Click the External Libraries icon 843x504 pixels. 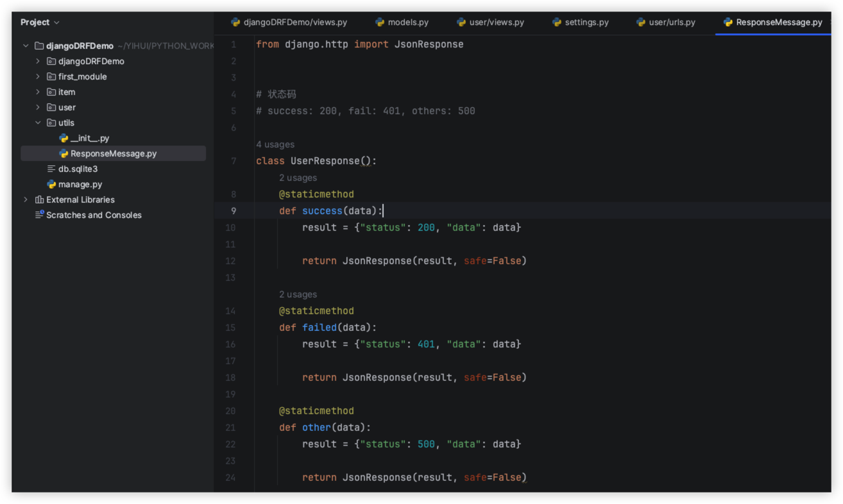(x=39, y=200)
